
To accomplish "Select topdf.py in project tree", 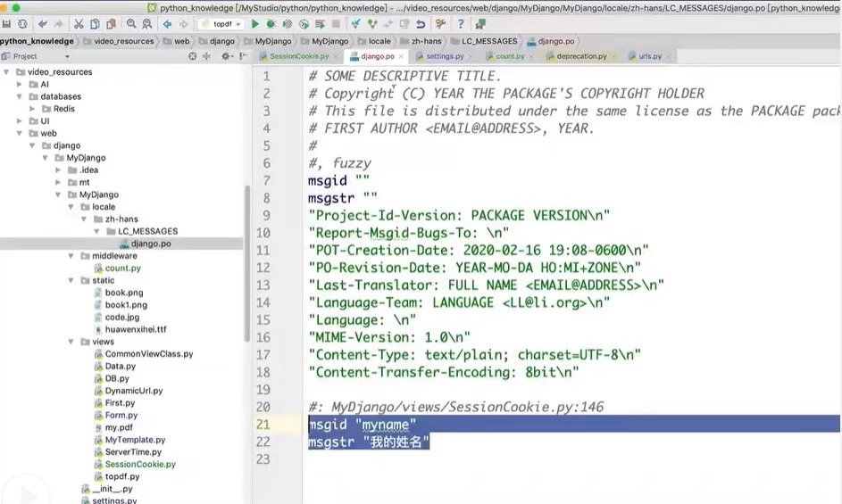I will pos(122,476).
